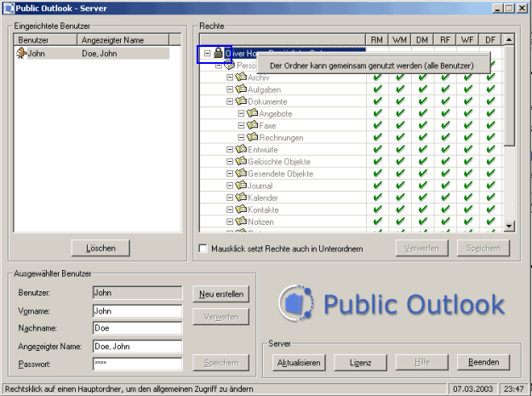The image size is (532, 396).
Task: Collapse the Journal tree node
Action: click(230, 186)
